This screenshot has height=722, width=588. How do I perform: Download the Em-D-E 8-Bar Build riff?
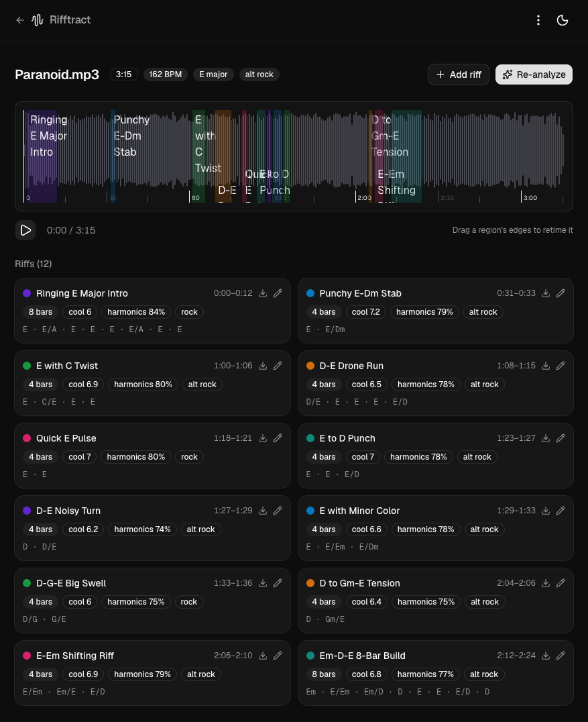(546, 656)
